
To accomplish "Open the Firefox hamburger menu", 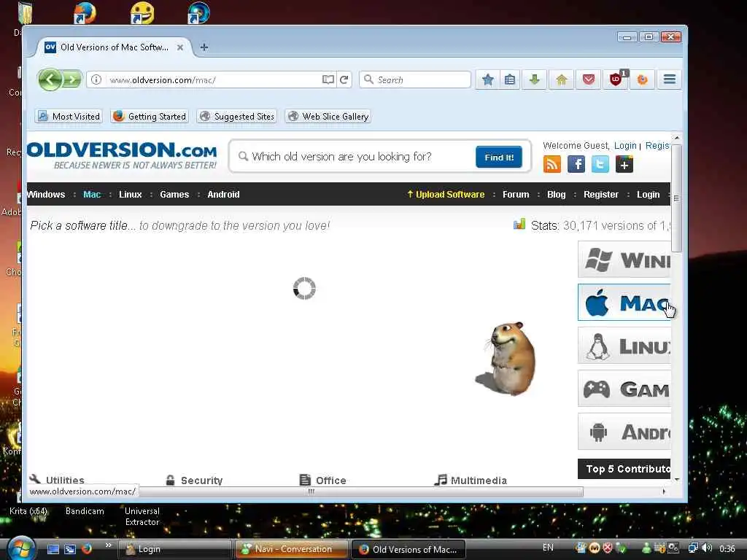I will pos(670,79).
